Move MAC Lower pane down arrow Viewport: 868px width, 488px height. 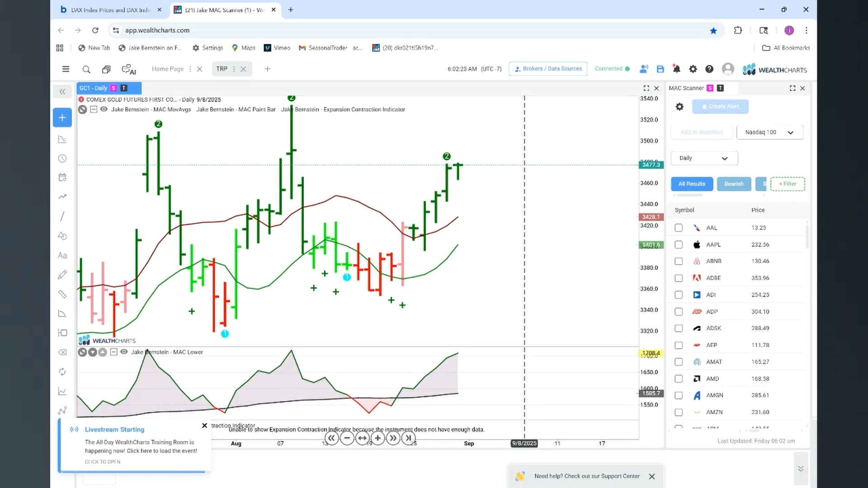(92, 352)
